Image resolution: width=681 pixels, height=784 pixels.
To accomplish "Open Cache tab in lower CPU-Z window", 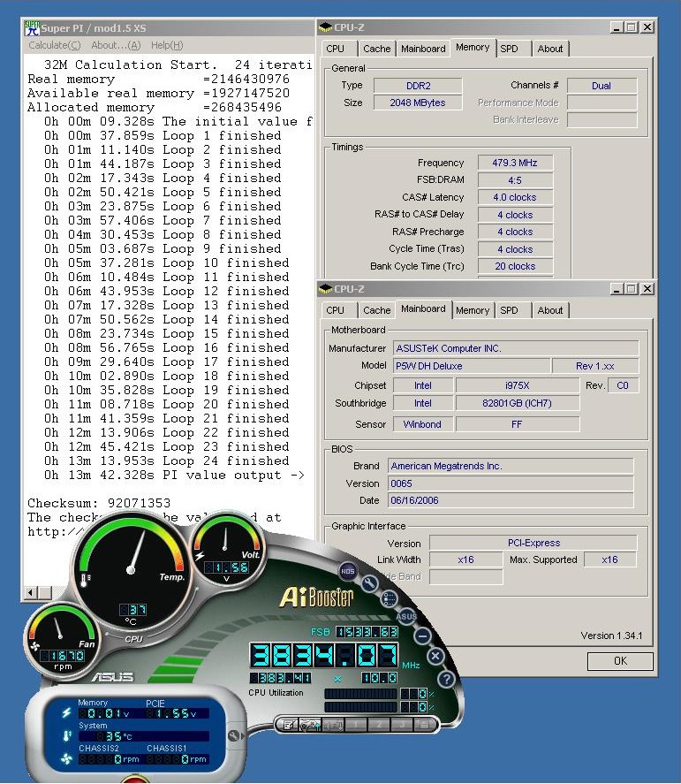I will pos(377,310).
